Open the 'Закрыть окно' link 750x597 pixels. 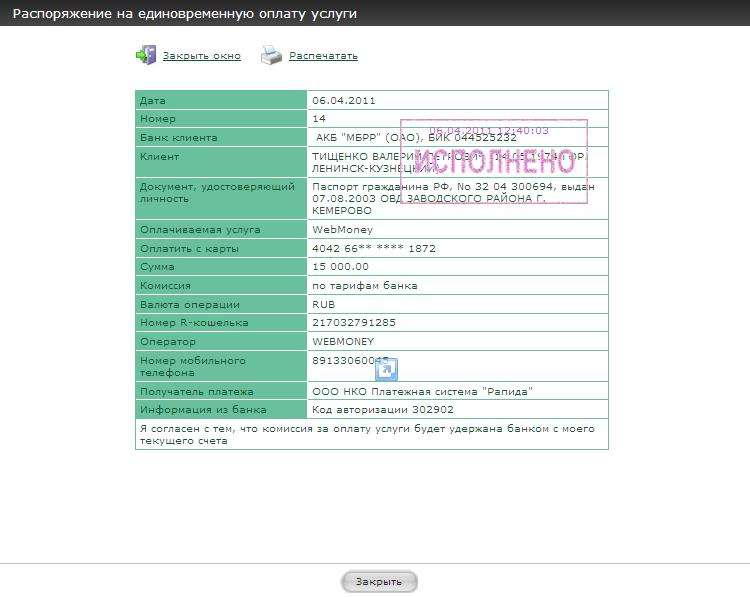point(201,56)
